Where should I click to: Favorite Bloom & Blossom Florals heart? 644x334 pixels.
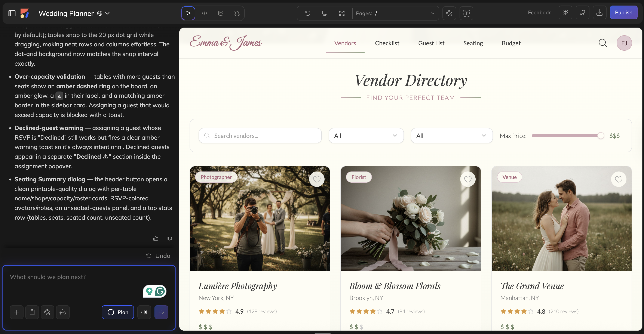[468, 179]
